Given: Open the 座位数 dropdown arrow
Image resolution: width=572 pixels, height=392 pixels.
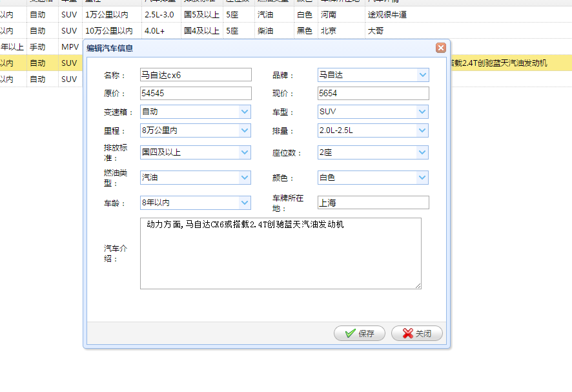Looking at the screenshot, I should pos(422,152).
